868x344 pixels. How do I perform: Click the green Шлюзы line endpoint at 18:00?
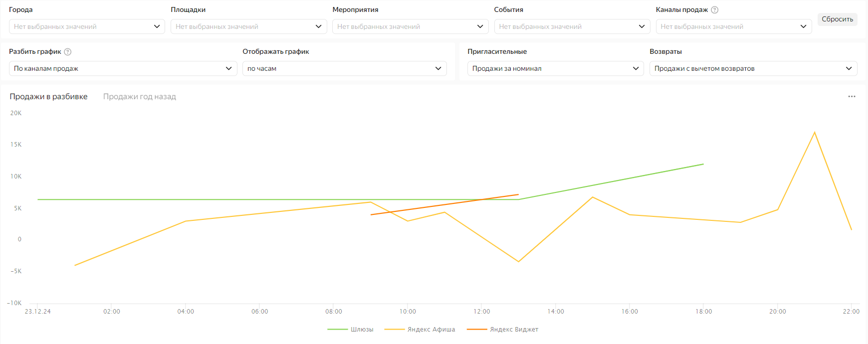(x=703, y=164)
